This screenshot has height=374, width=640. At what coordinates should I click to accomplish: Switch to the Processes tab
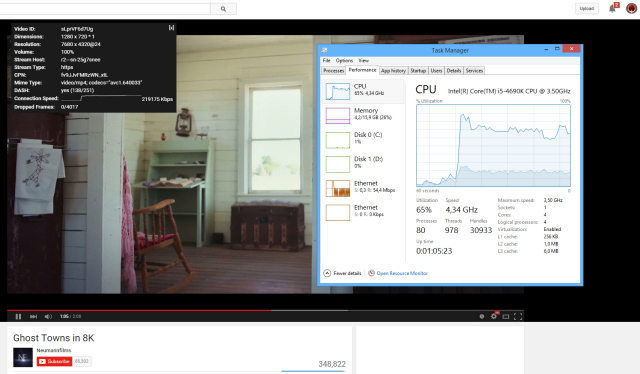pyautogui.click(x=333, y=71)
